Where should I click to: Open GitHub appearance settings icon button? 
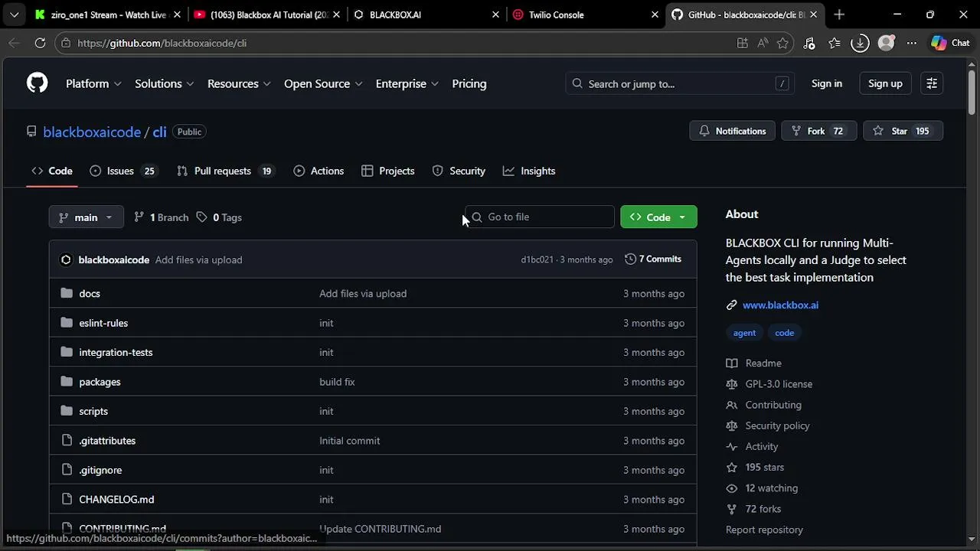932,83
